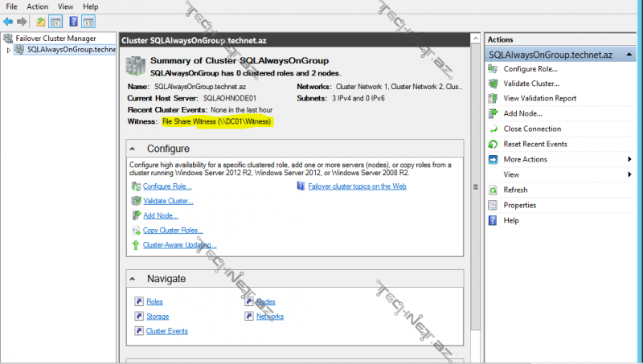This screenshot has width=643, height=364.
Task: Go to Storage in Navigate section
Action: point(158,317)
